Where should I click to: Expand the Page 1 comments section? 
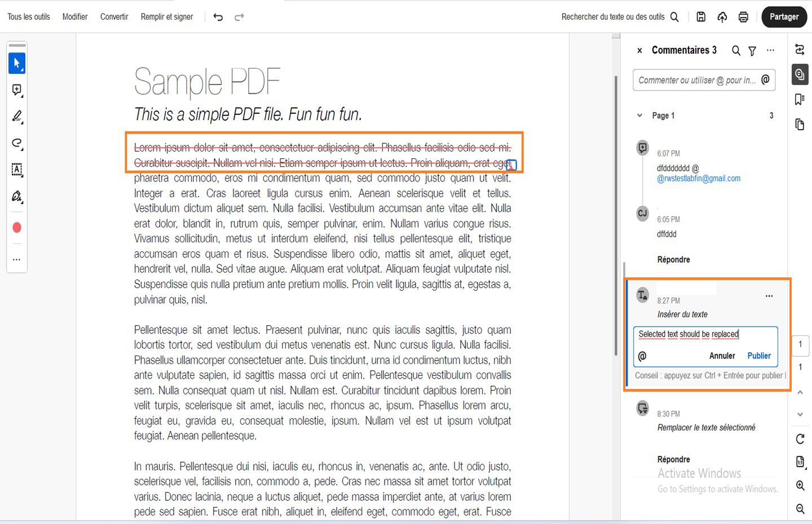point(639,115)
